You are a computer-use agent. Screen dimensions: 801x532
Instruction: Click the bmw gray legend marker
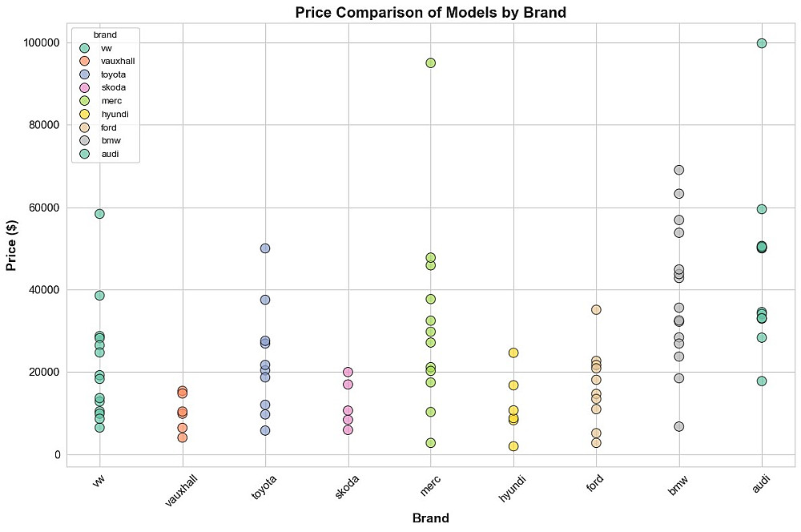coord(84,140)
